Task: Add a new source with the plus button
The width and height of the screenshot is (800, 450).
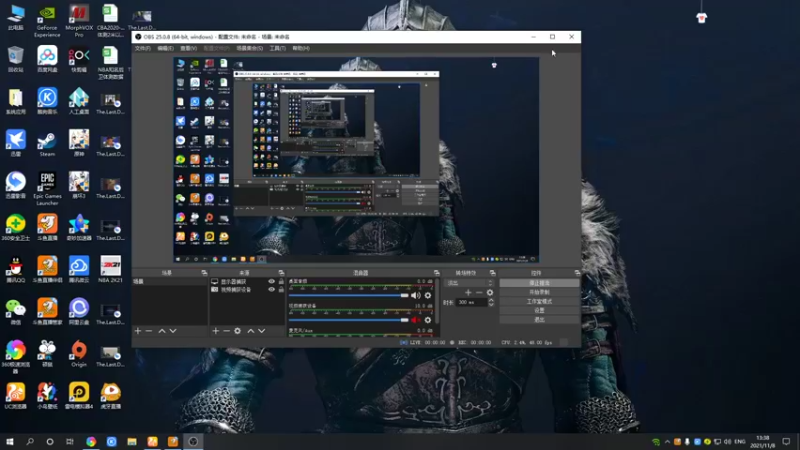Action: click(x=215, y=331)
